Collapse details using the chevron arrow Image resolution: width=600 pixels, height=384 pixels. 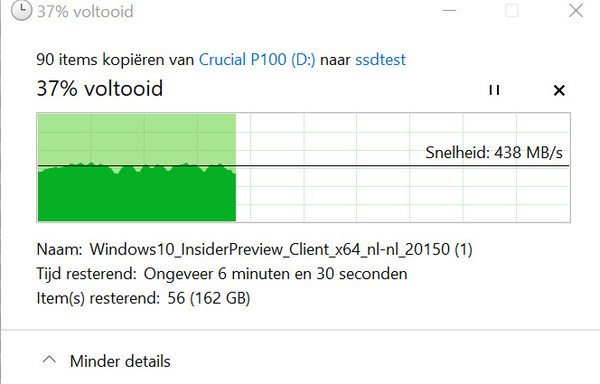click(x=49, y=360)
